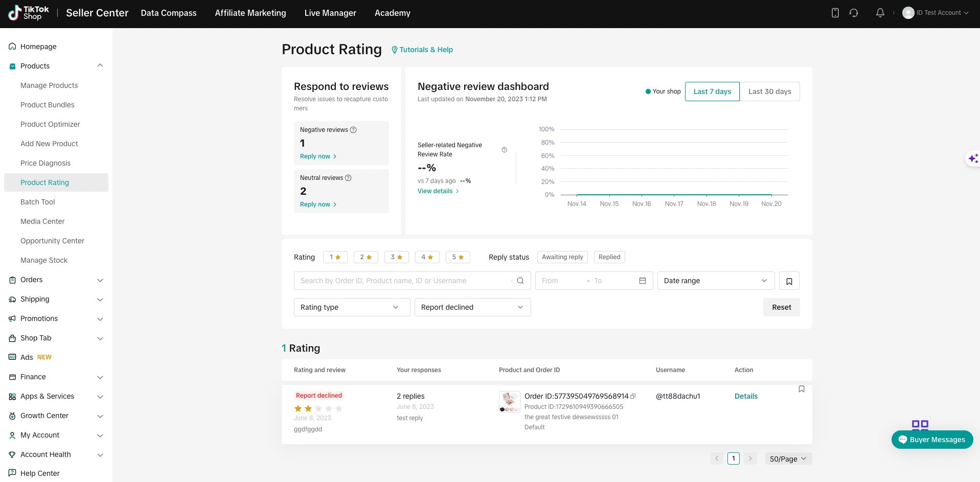Click search magnifier icon in search box
Screen dimensions: 980x482
pos(520,281)
